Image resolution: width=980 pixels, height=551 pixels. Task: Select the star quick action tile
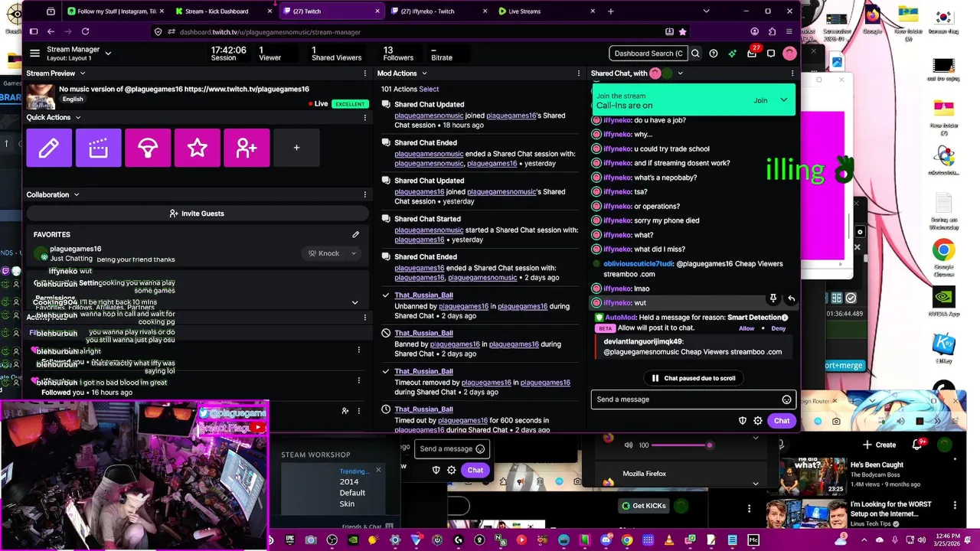click(x=198, y=148)
